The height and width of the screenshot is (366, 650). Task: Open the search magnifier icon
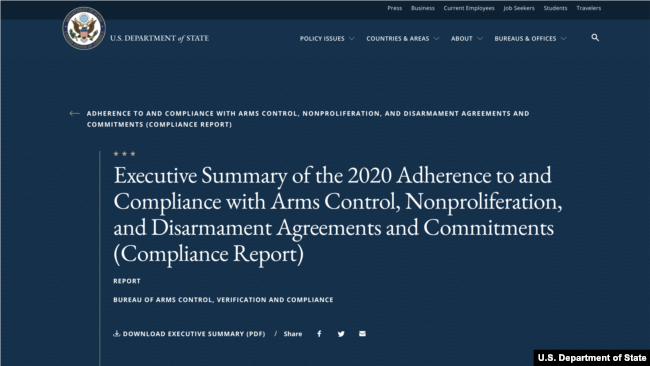click(595, 38)
